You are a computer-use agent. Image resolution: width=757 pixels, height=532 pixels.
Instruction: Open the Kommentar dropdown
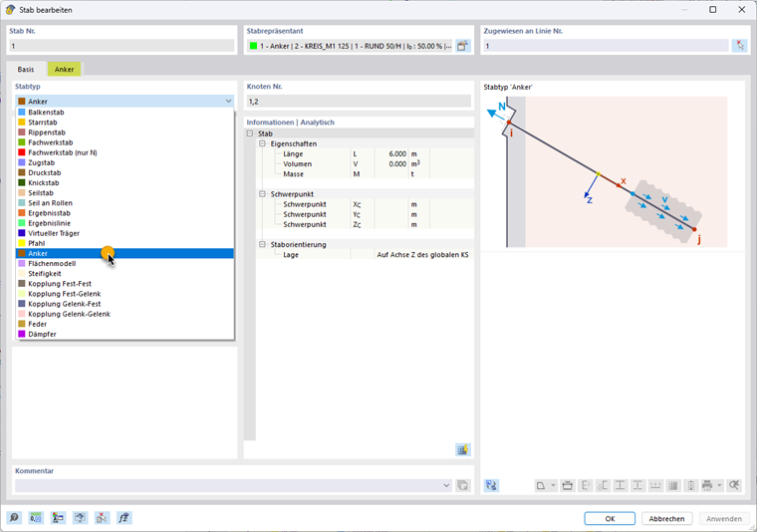(446, 485)
